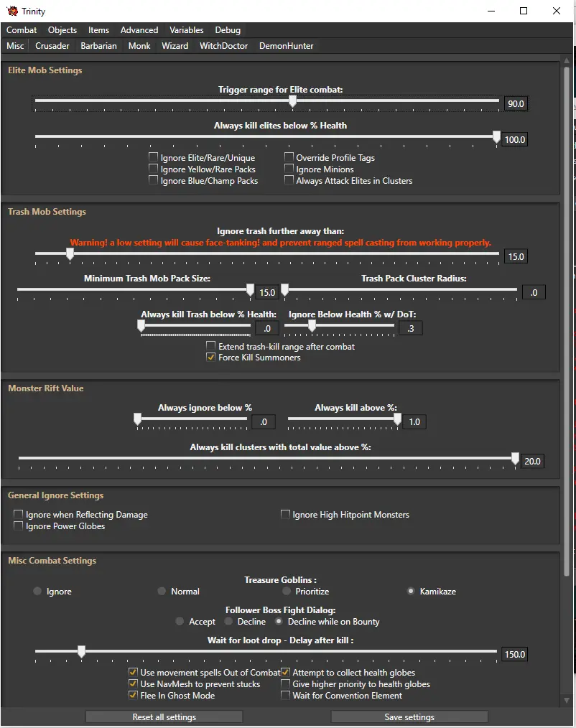
Task: Click the Trinity app icon in title bar
Action: (x=12, y=11)
